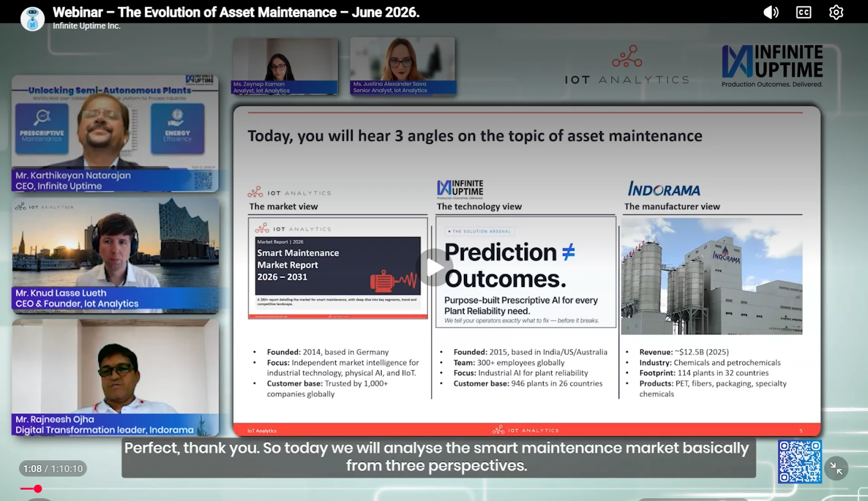Click 'Customer base: 946 plants in 26 countries'

click(528, 383)
